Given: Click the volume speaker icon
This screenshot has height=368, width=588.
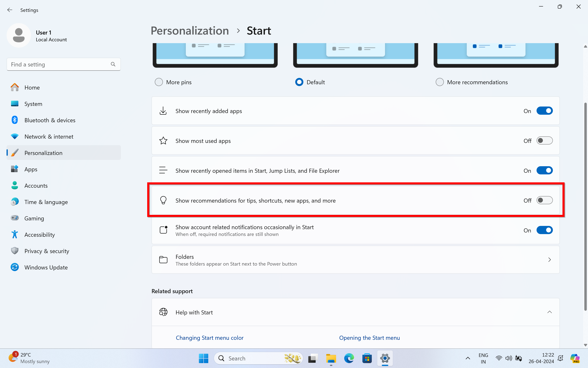Looking at the screenshot, I should click(x=509, y=358).
